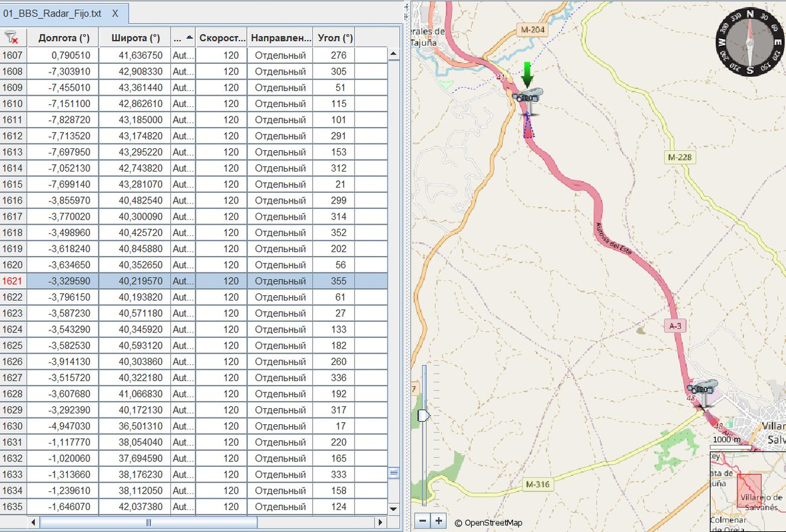Click angle cell 260 in row 1626
Screen dimensions: 786x532
click(334, 362)
